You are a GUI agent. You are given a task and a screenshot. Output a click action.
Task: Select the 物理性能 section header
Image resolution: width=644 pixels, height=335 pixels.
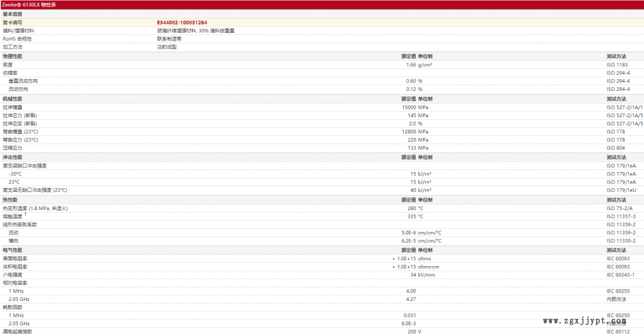[x=12, y=57]
